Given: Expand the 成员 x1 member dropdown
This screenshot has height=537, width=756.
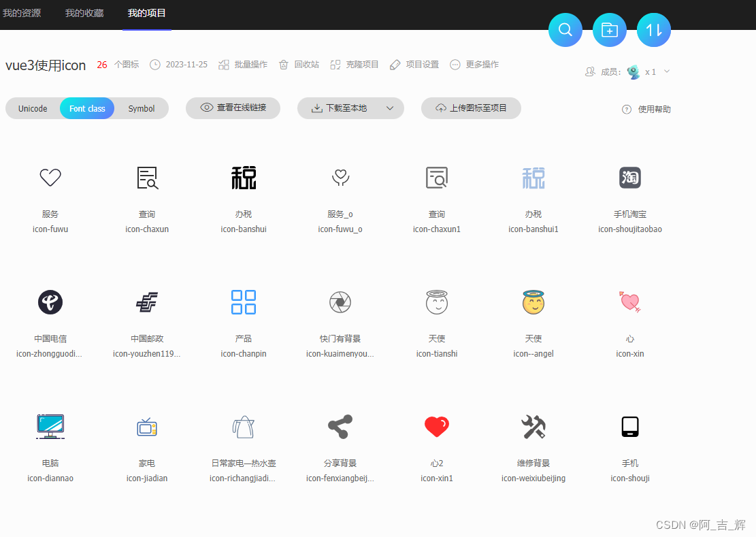Looking at the screenshot, I should [665, 71].
